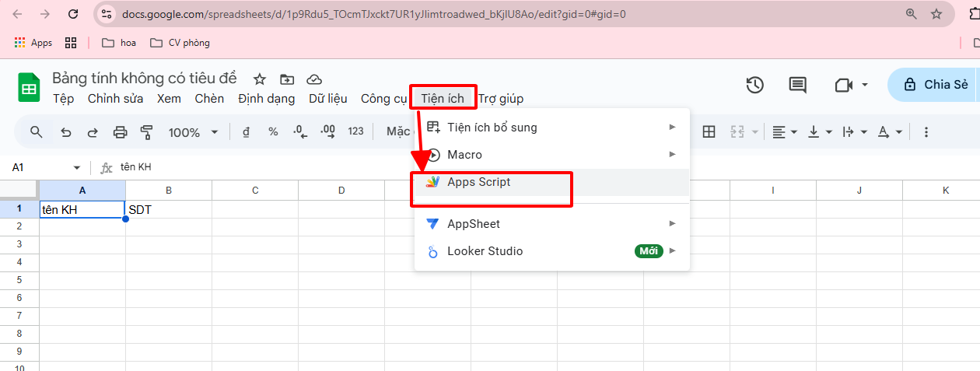This screenshot has width=980, height=371.
Task: Open the Dữ liệu menu
Action: coord(327,99)
